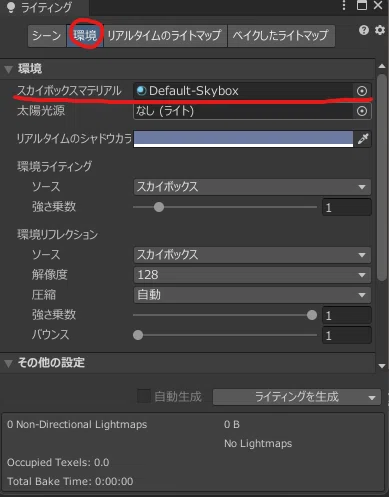The width and height of the screenshot is (389, 497).
Task: Click the 環境ライティング 強さ乗数 value field
Action: [x=347, y=207]
